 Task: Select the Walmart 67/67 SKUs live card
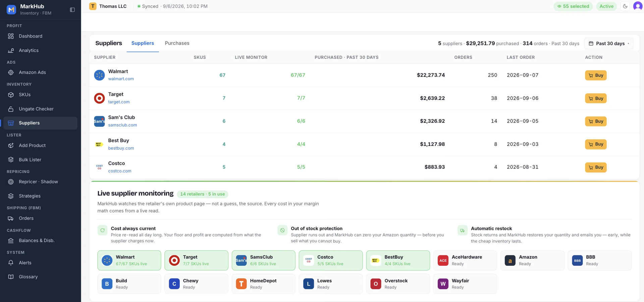(129, 260)
